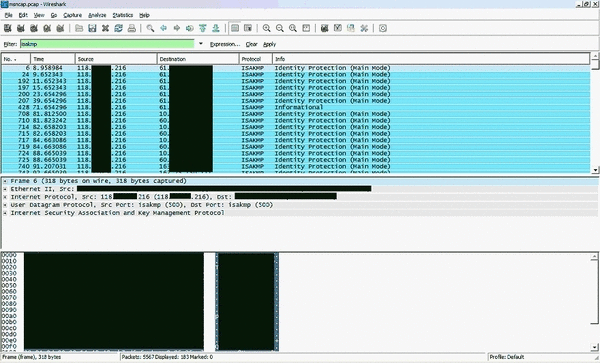Open the Statistics menu
The height and width of the screenshot is (363, 600).
coord(122,15)
